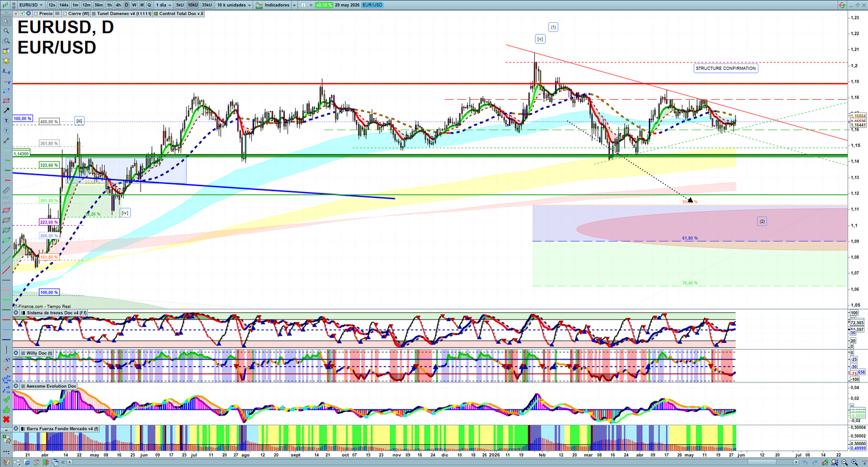The image size is (868, 467).
Task: Select the green ellipse drawing tool
Action: coord(6,230)
